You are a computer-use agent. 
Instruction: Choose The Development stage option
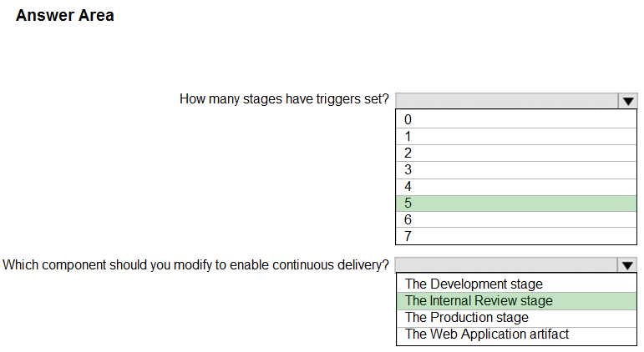click(516, 284)
